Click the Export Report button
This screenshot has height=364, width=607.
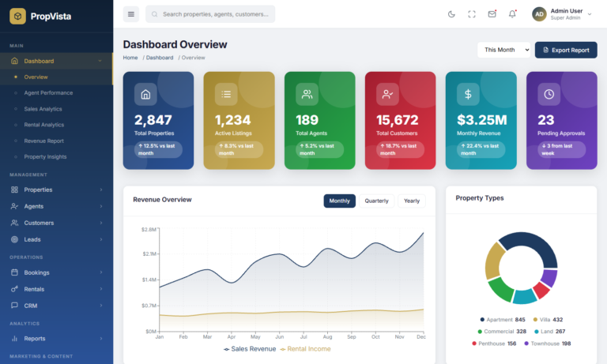(x=565, y=50)
